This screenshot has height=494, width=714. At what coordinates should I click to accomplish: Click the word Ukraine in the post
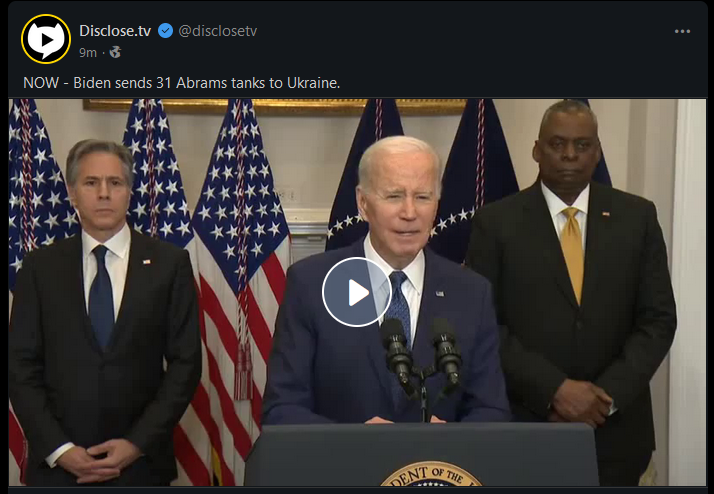point(313,83)
